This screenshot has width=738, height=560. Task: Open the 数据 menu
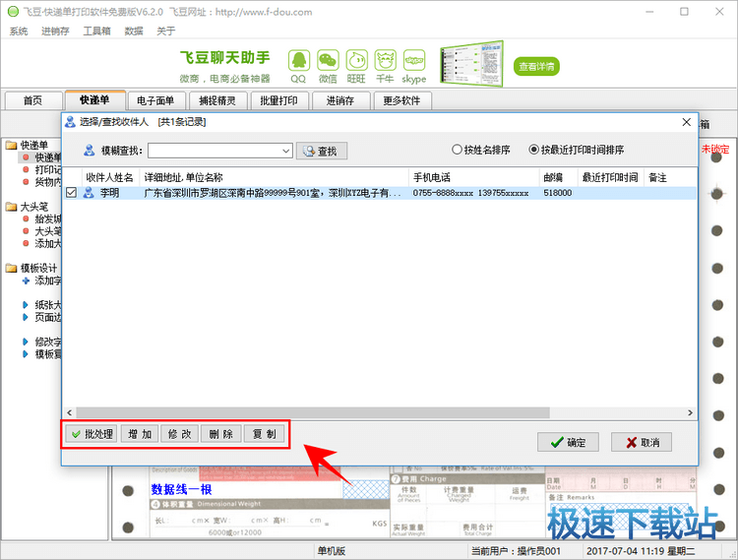(134, 31)
